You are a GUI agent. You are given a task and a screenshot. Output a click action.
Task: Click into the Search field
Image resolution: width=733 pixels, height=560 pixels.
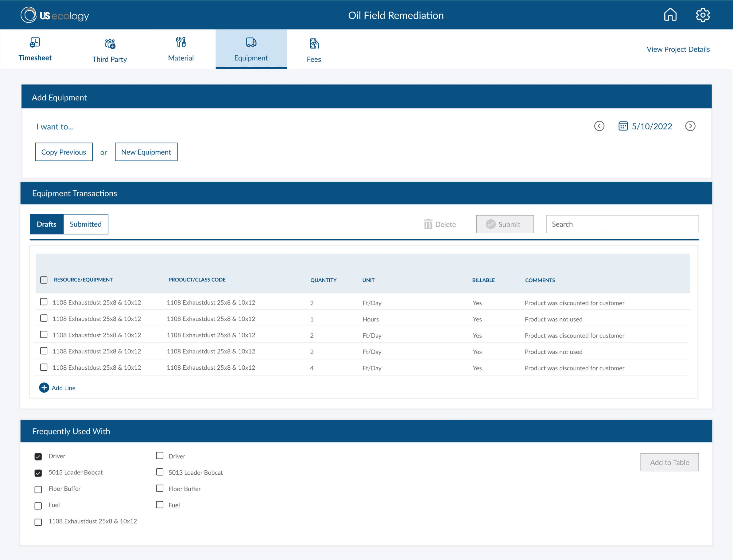coord(622,224)
